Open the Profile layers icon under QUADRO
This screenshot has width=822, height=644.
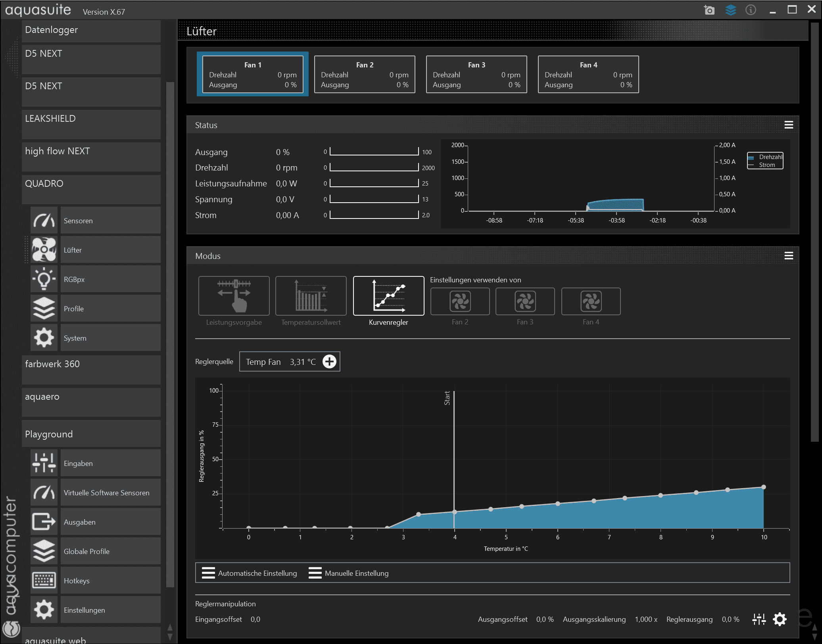pos(44,309)
